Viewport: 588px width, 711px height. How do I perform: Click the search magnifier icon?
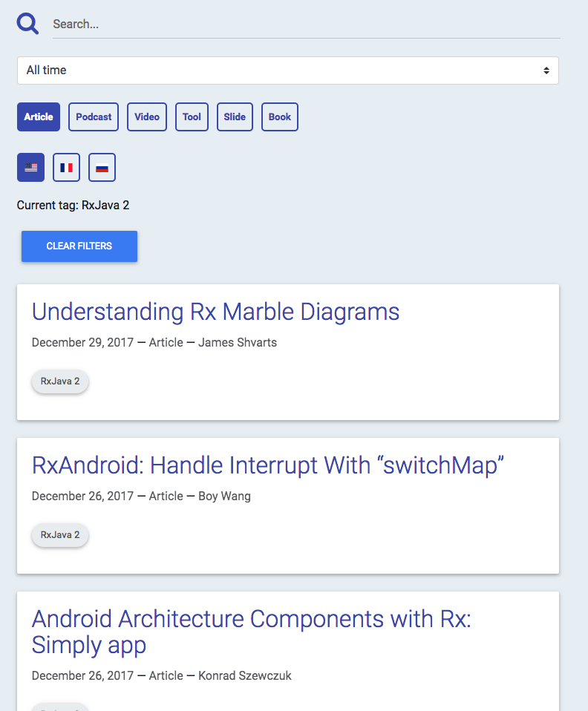pyautogui.click(x=27, y=23)
